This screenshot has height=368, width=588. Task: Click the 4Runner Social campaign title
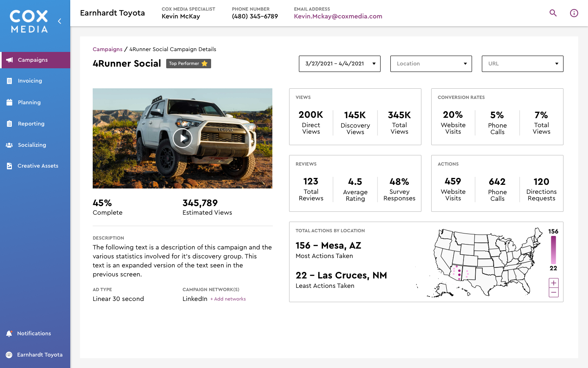click(x=127, y=63)
